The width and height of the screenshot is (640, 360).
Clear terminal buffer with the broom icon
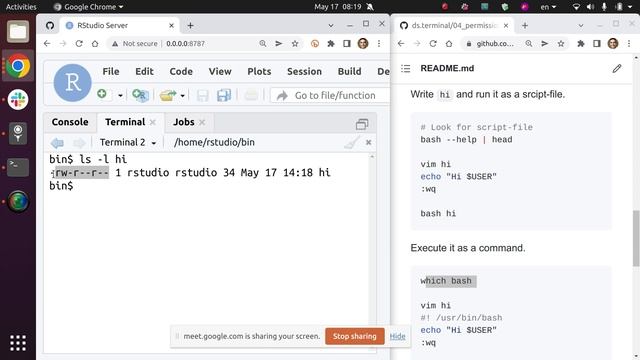click(351, 142)
